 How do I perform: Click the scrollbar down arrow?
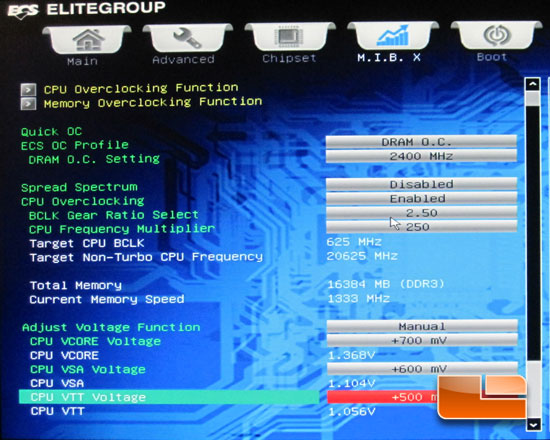pyautogui.click(x=533, y=425)
